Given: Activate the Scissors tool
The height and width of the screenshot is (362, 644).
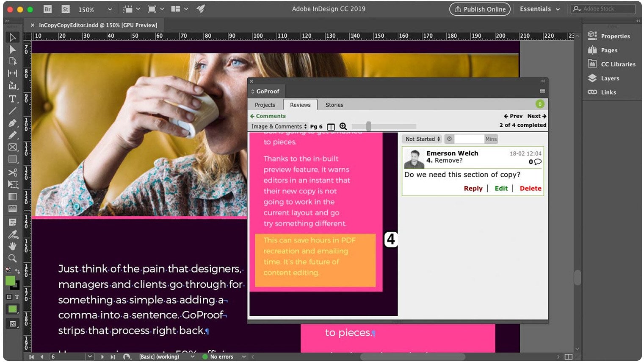Looking at the screenshot, I should 12,173.
